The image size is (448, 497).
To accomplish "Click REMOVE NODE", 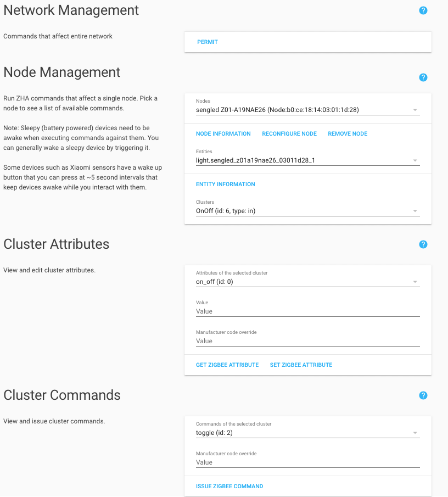I will [x=347, y=133].
